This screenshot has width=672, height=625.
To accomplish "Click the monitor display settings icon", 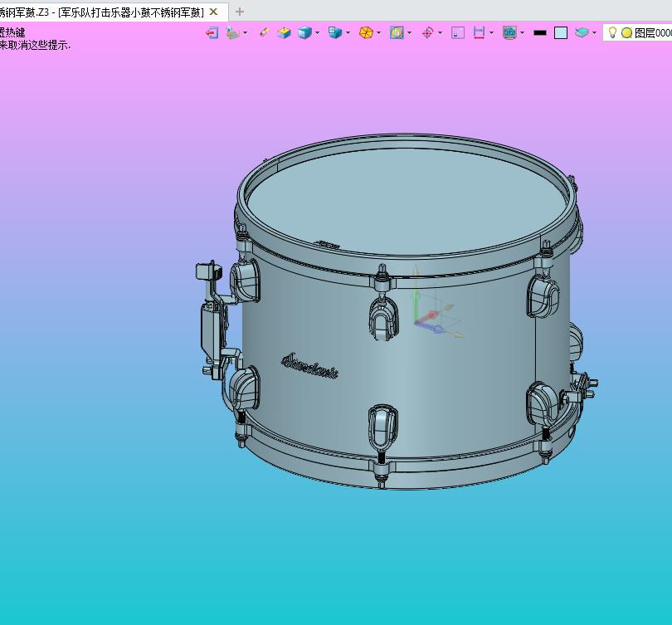I will pos(509,33).
